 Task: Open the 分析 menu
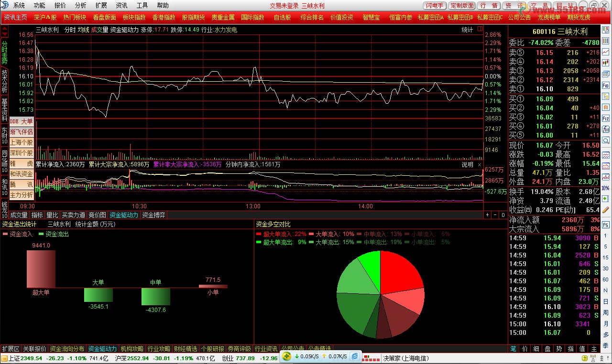(81, 5)
